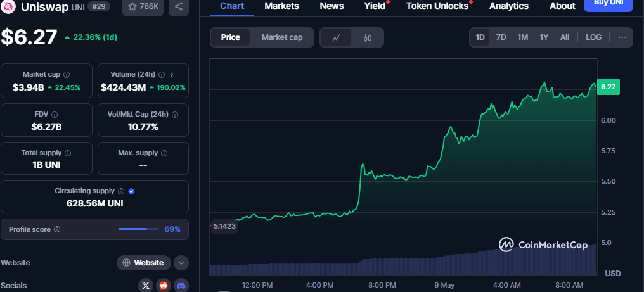Screen dimensions: 644x292
Task: Click the $6.27B FDV value
Action: (46, 127)
